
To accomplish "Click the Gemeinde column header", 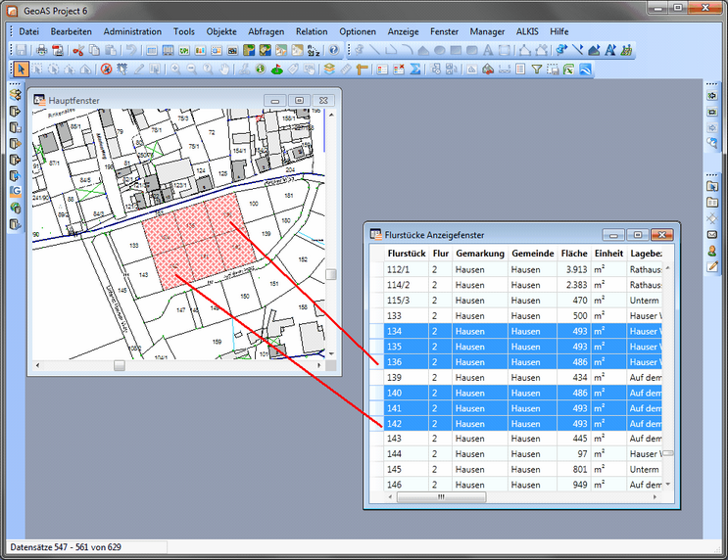I will [533, 254].
